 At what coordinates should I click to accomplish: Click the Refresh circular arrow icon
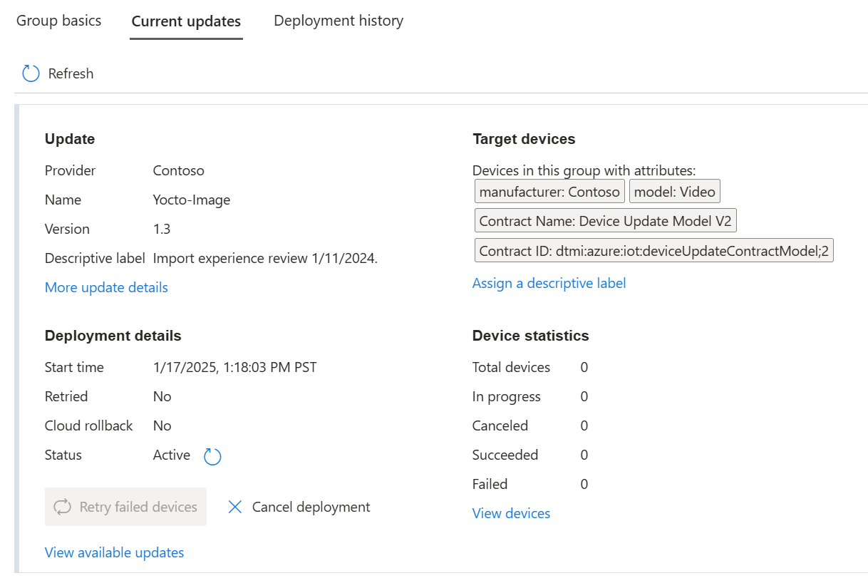[31, 73]
